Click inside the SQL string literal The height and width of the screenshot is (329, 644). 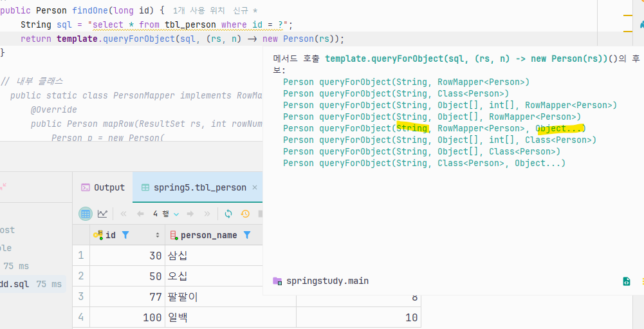point(188,25)
